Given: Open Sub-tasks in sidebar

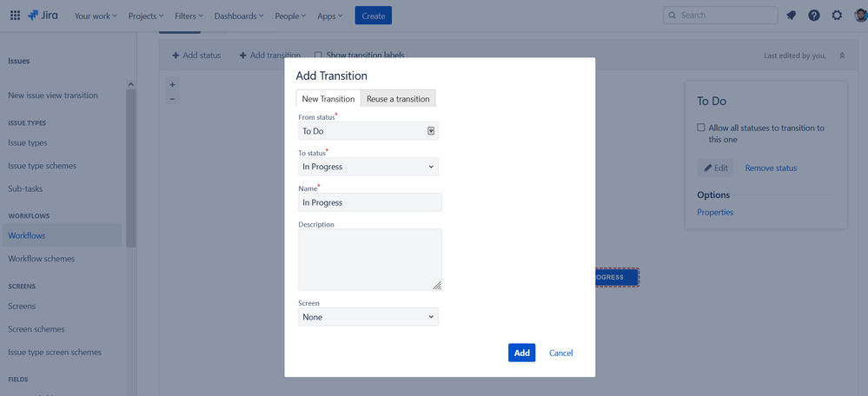Looking at the screenshot, I should (x=25, y=188).
